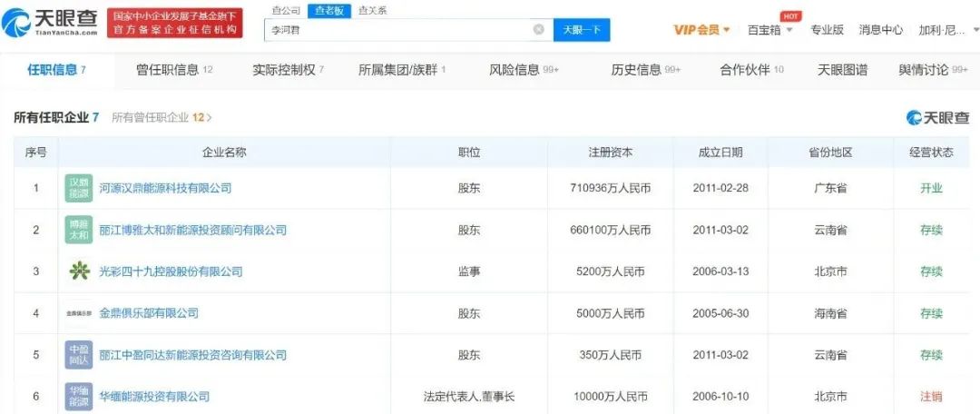Open the 舆情讨论 tab

click(933, 70)
